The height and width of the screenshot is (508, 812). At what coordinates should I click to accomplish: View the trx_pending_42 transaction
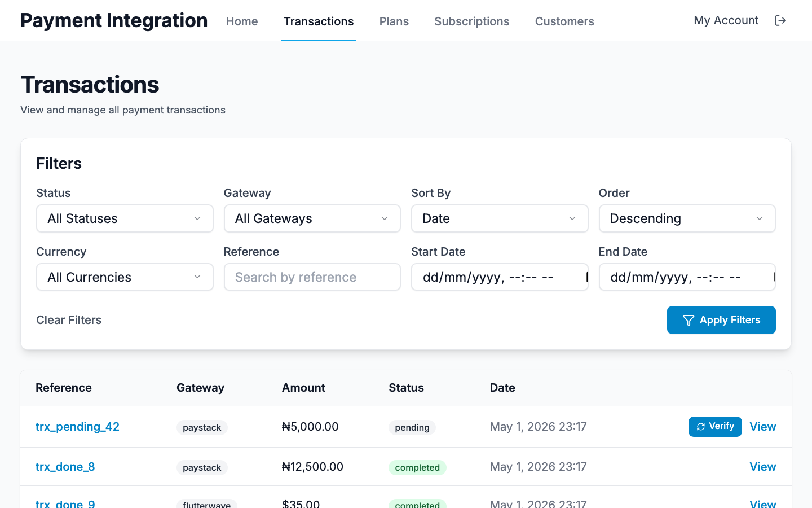click(x=763, y=427)
